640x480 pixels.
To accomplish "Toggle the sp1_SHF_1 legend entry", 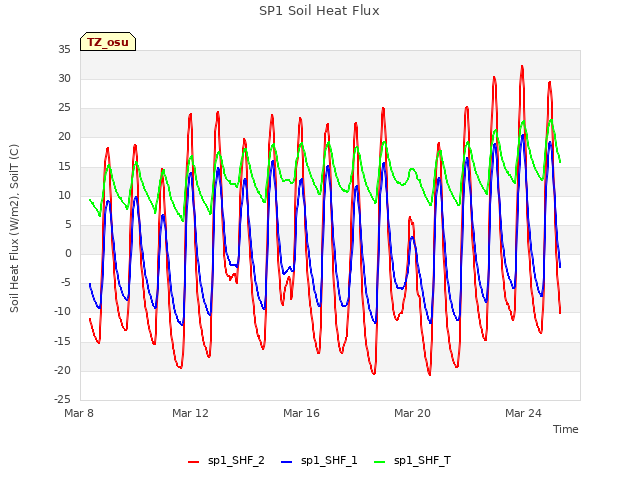I will (319, 461).
